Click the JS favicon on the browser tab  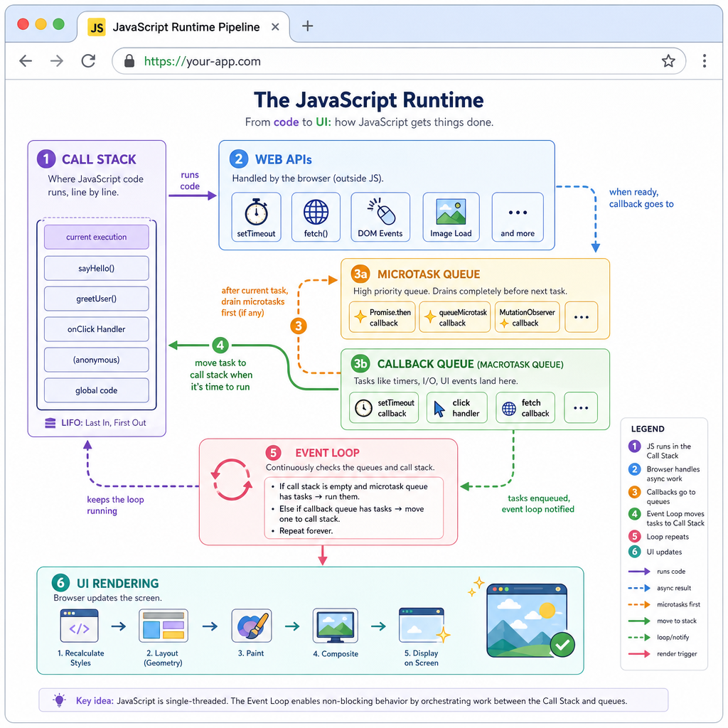click(x=97, y=28)
